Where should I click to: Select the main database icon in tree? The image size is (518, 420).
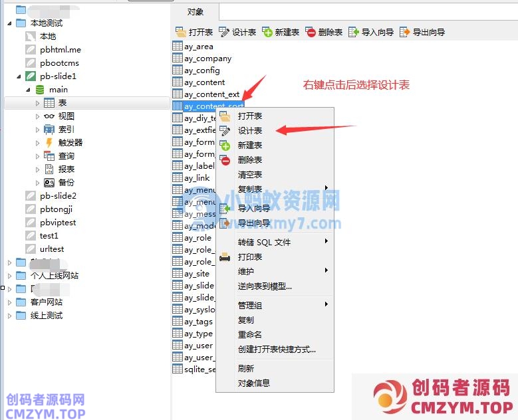pyautogui.click(x=41, y=90)
